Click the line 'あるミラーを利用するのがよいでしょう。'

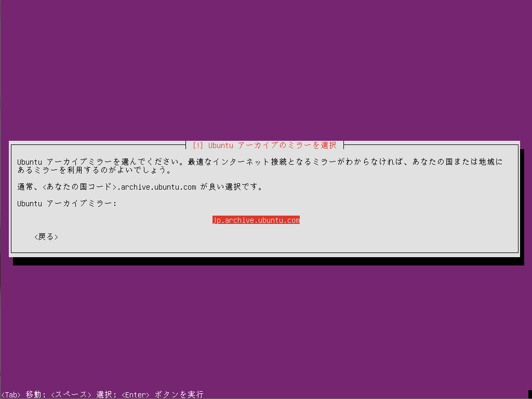pyautogui.click(x=95, y=170)
